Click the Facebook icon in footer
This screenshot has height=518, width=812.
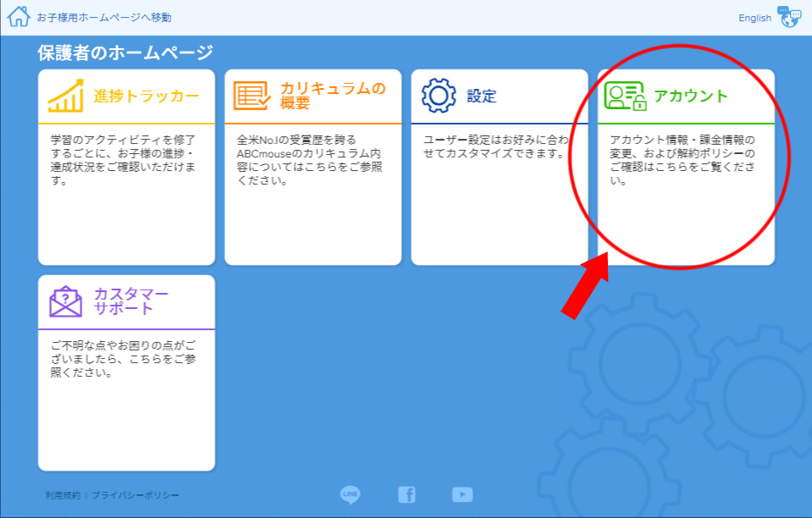[x=406, y=494]
